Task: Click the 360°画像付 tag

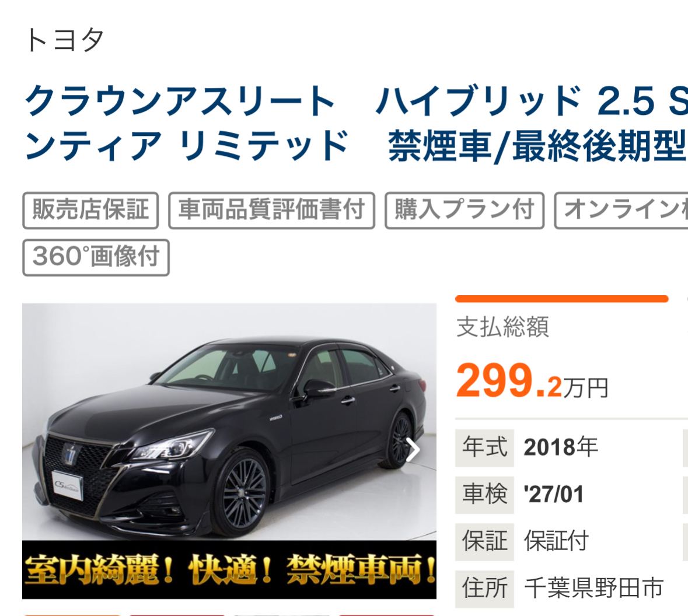Action: pyautogui.click(x=96, y=257)
